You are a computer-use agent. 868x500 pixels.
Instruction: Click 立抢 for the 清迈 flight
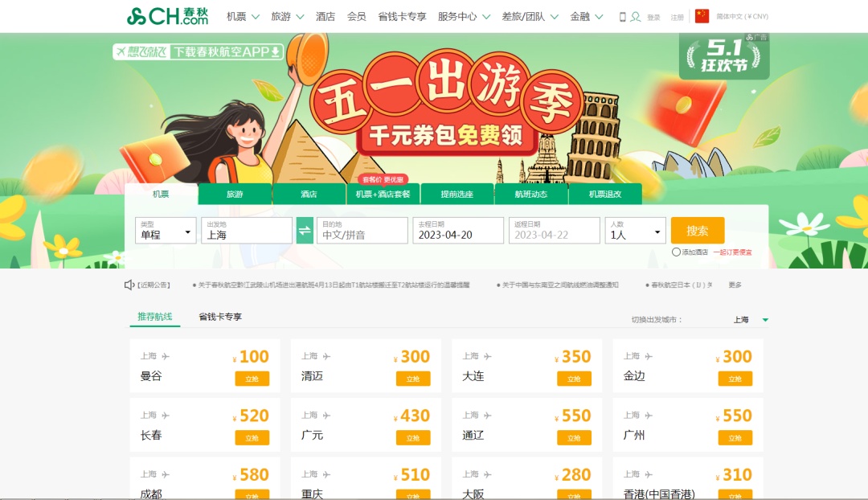coord(413,379)
